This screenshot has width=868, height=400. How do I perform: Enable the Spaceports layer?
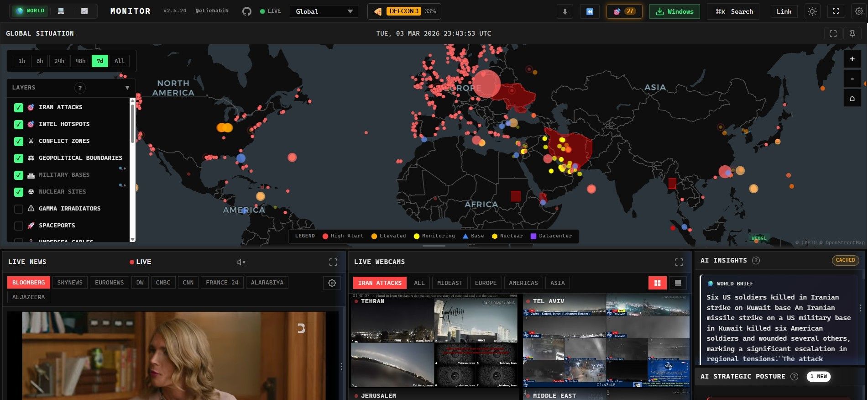click(19, 226)
